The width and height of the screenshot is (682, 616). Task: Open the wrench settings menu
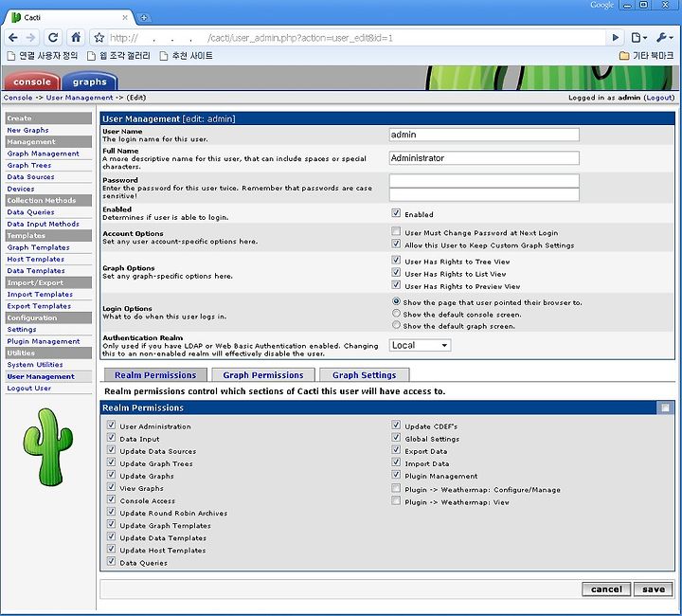coord(665,38)
